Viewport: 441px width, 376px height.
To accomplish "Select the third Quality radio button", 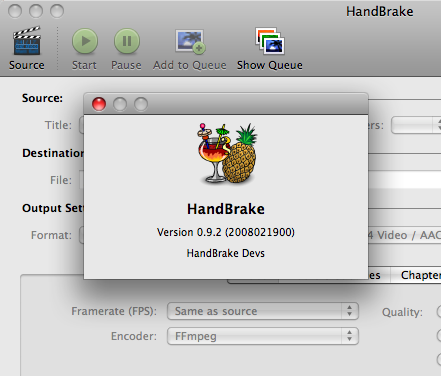I will click(439, 360).
